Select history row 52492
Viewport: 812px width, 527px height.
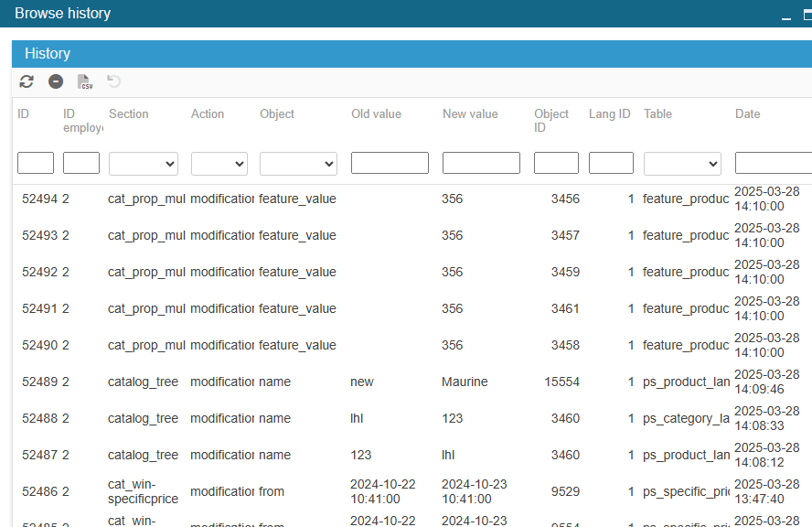tap(411, 272)
